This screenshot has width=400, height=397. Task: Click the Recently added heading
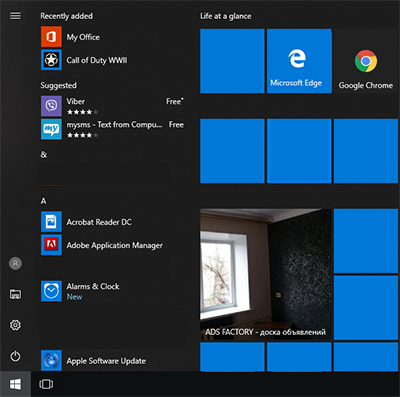[67, 16]
